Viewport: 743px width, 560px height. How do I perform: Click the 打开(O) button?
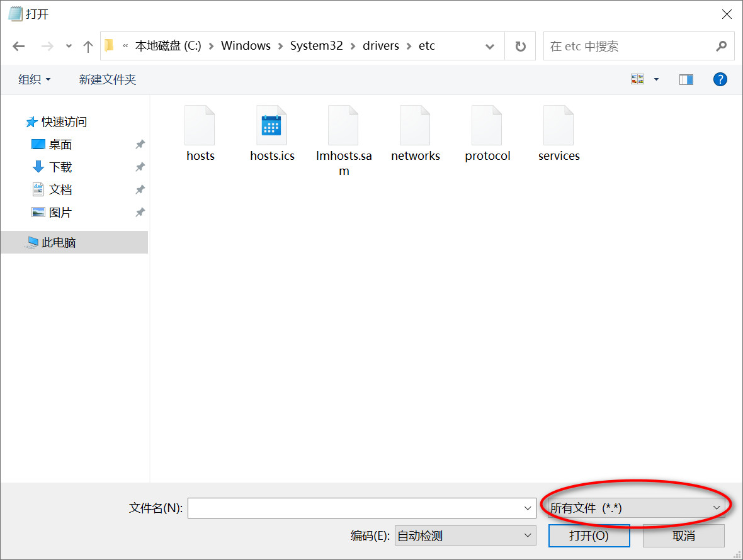[x=589, y=536]
